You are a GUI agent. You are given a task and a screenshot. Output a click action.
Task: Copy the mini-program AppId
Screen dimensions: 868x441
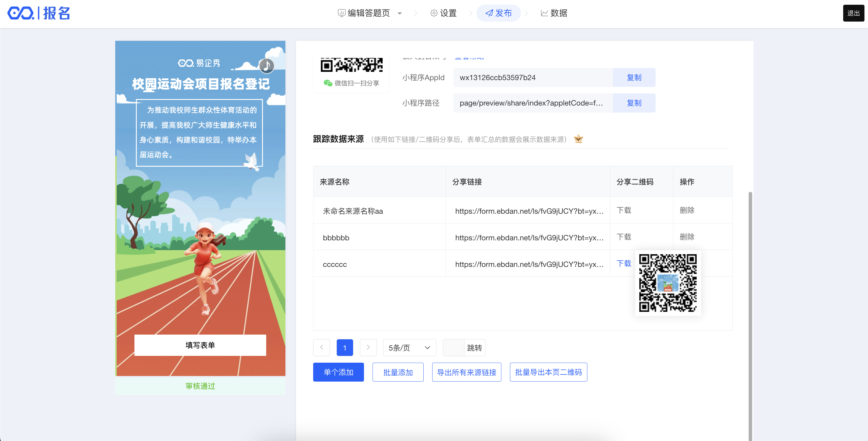[633, 77]
